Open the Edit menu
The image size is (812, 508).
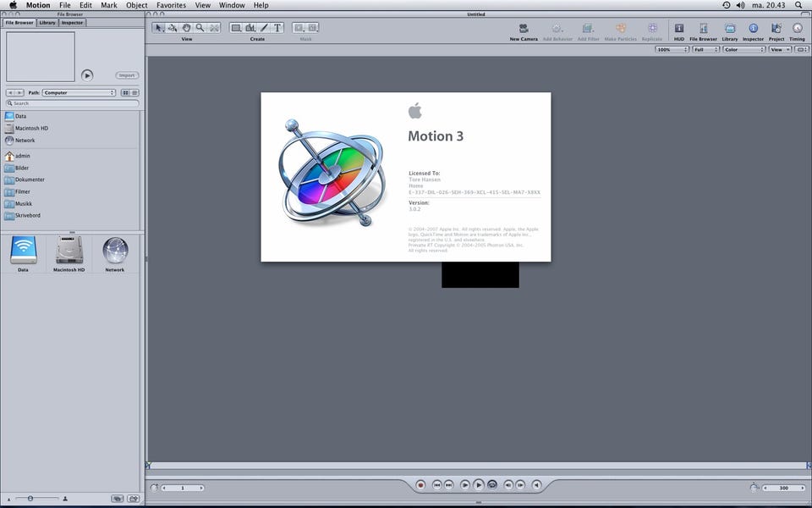pos(85,5)
